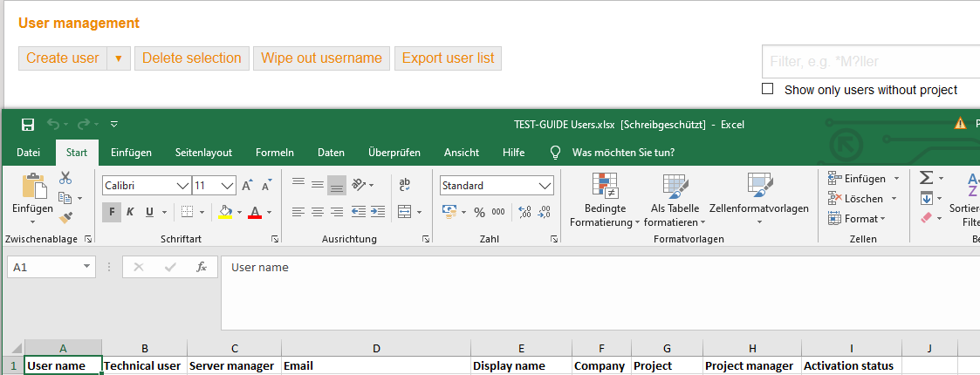Click the Fill down arrow icon
Image resolution: width=980 pixels, height=375 pixels.
(x=926, y=198)
